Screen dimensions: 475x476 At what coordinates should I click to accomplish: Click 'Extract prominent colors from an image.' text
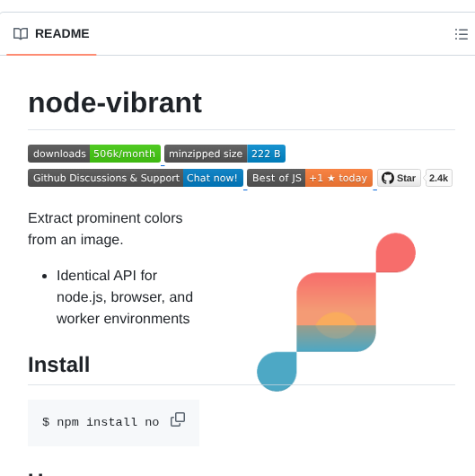point(105,229)
